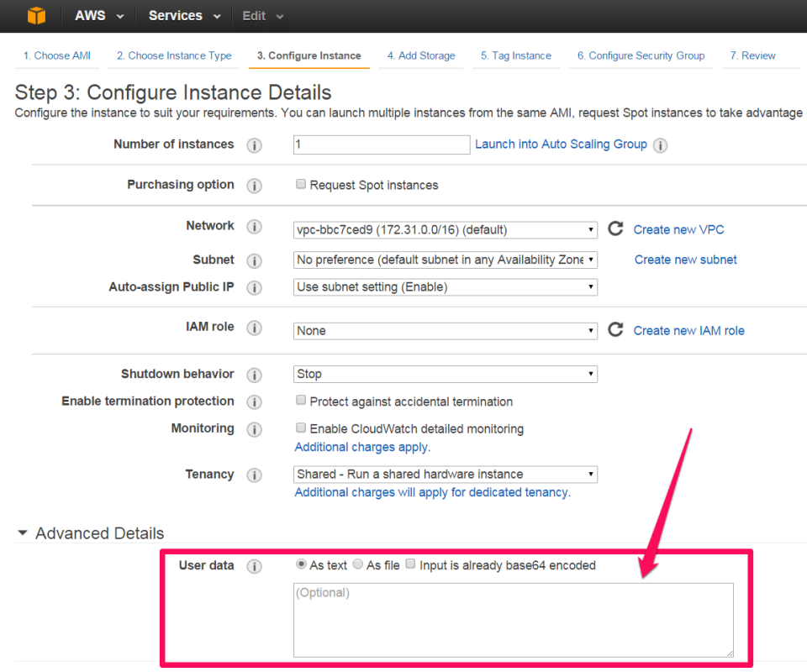
Task: Click the orange AWS cube logo
Action: tap(36, 15)
